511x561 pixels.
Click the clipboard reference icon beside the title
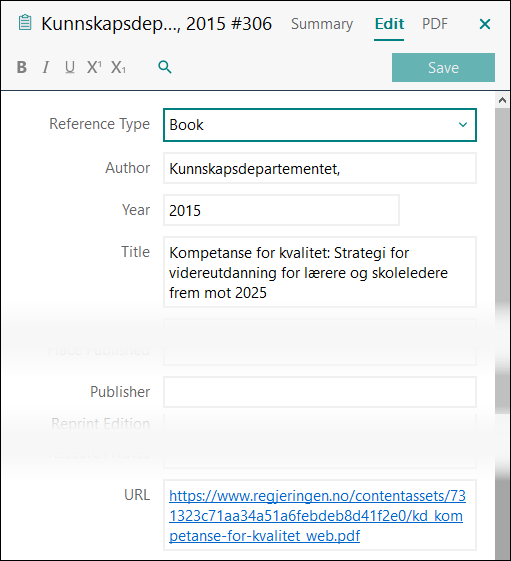click(x=25, y=23)
